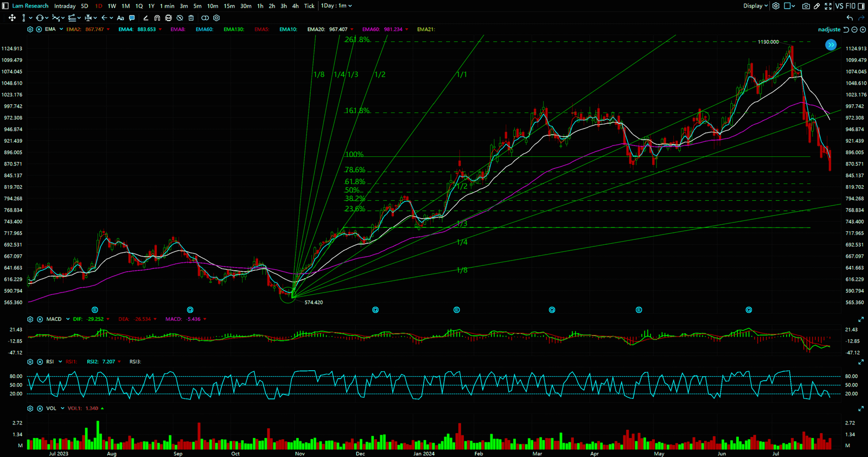
Task: Toggle the right side panel icon
Action: [862, 6]
